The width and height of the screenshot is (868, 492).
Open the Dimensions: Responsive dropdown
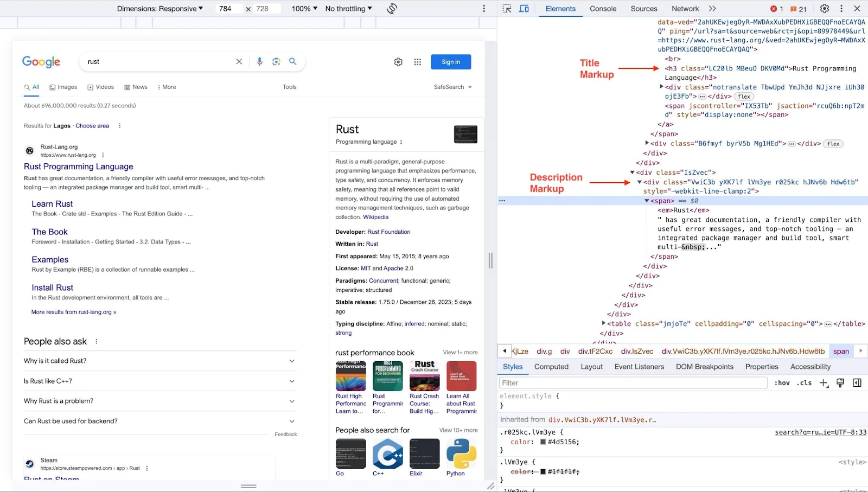pos(160,9)
